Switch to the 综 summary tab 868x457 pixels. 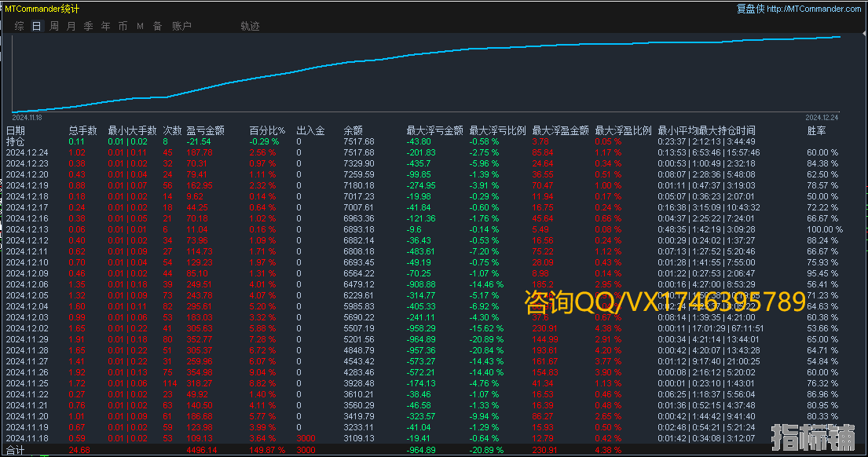click(x=20, y=26)
